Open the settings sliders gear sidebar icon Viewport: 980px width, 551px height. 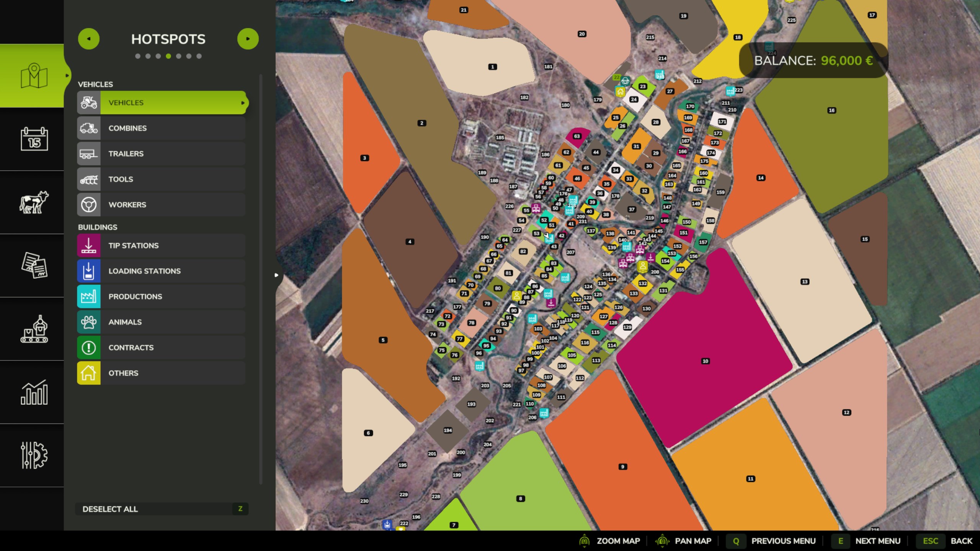click(34, 455)
